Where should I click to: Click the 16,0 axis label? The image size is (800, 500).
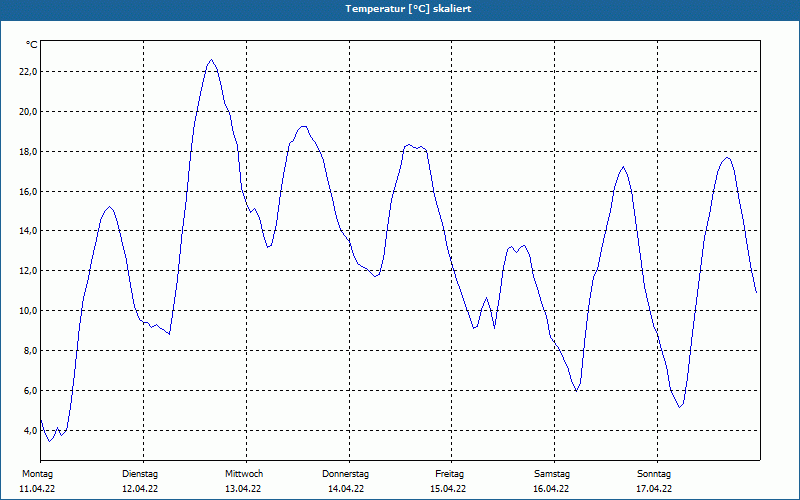point(28,191)
